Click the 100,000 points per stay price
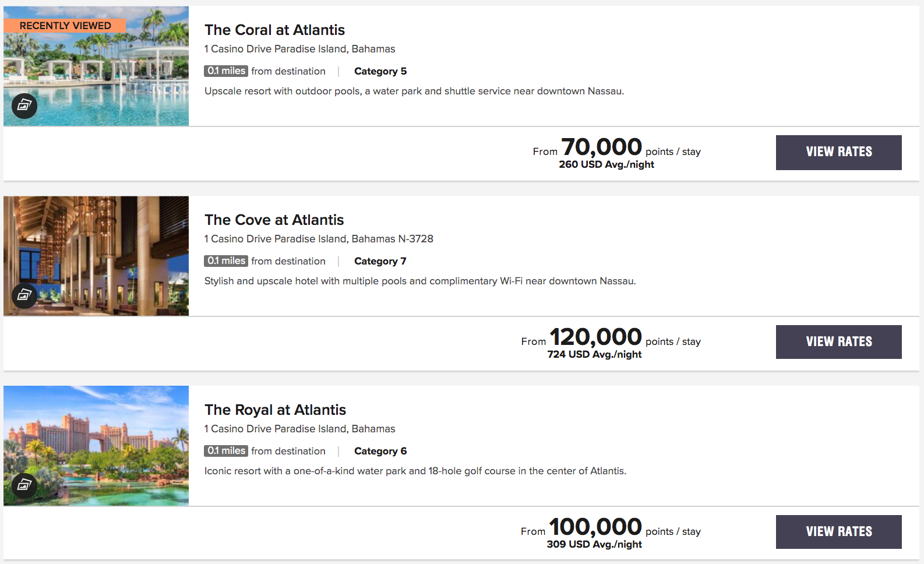The height and width of the screenshot is (564, 924). tap(611, 527)
